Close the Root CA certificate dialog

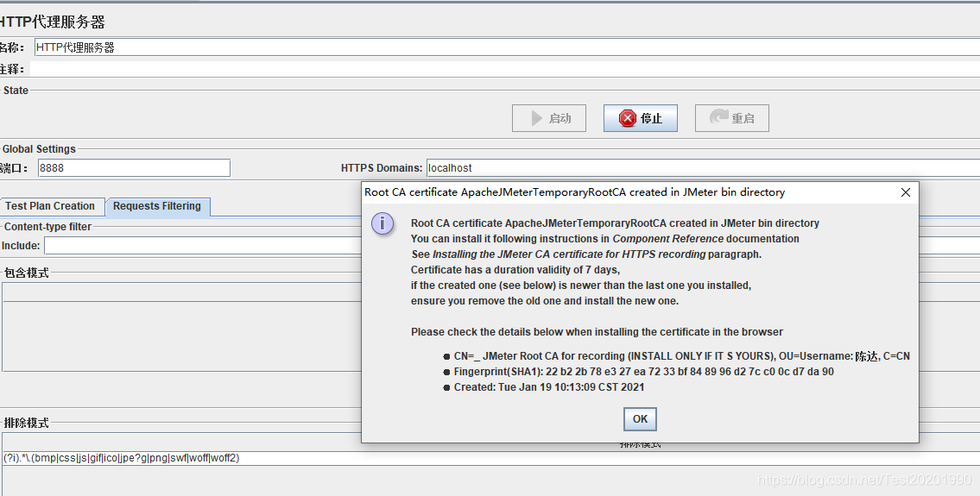coord(905,192)
